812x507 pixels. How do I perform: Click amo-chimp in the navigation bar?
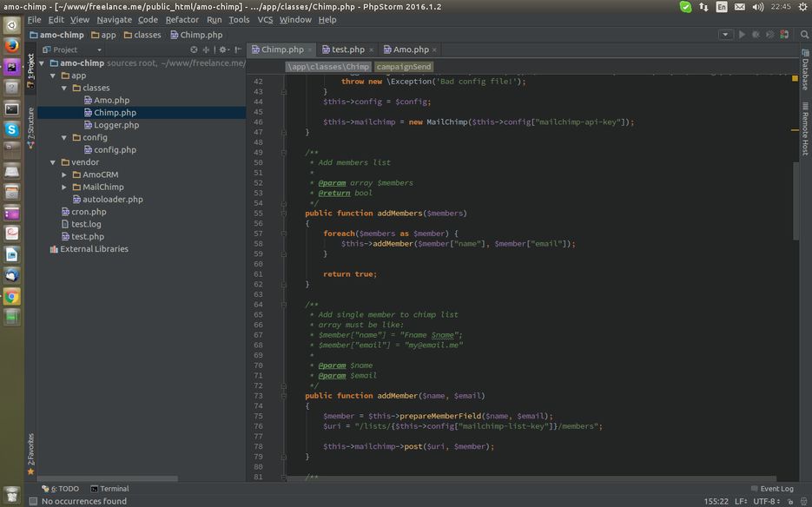[56, 35]
